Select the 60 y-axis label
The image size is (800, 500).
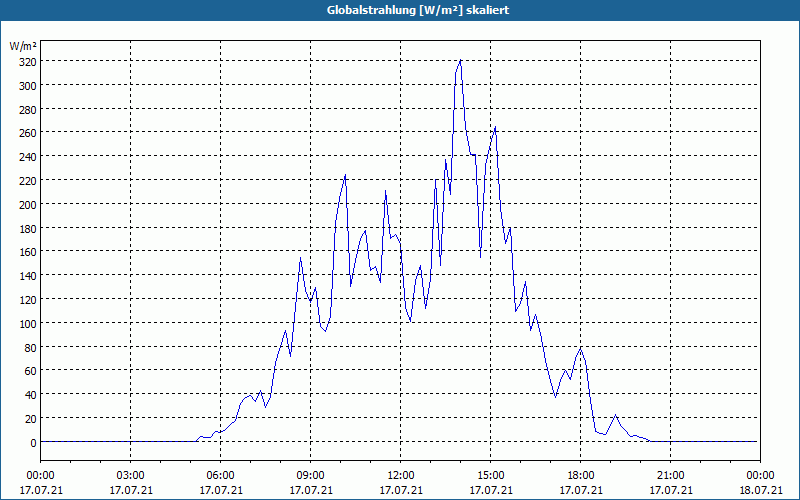pos(30,371)
